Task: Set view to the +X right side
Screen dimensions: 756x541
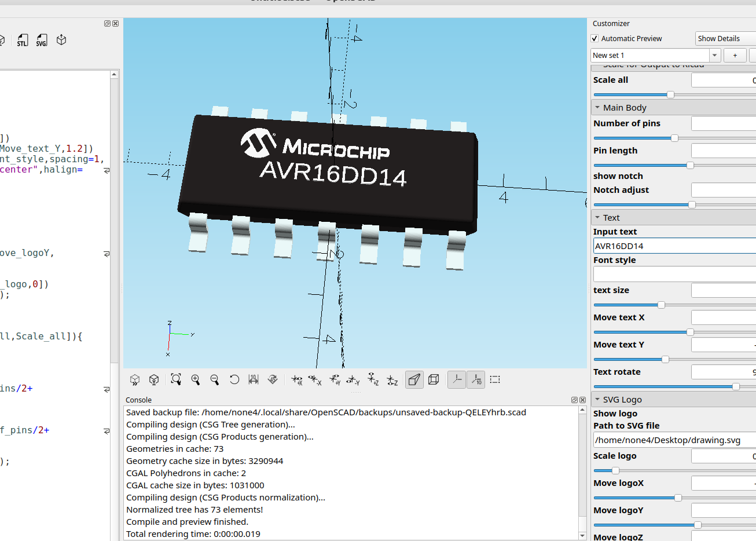Action: (x=297, y=379)
